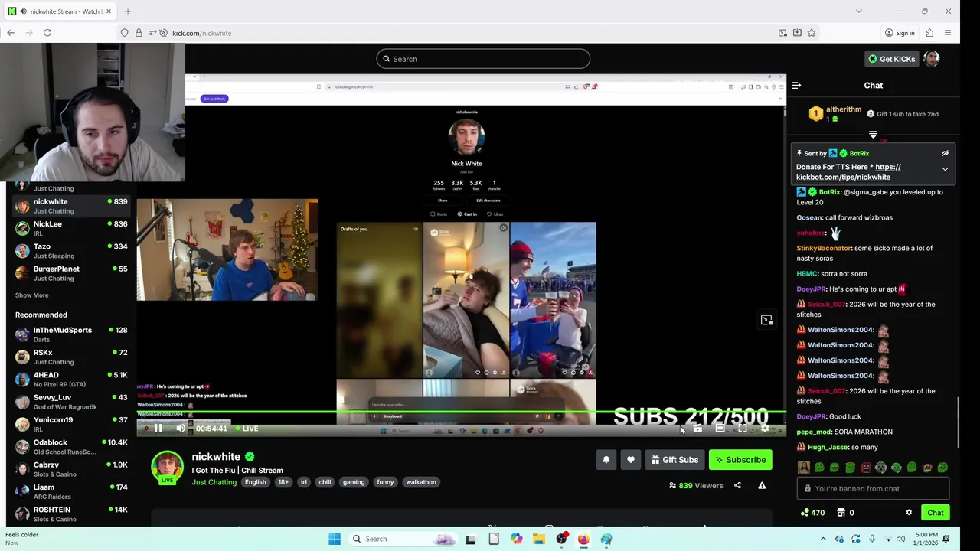Open Sevvy_Luv recommended channel
980x551 pixels.
(71, 402)
